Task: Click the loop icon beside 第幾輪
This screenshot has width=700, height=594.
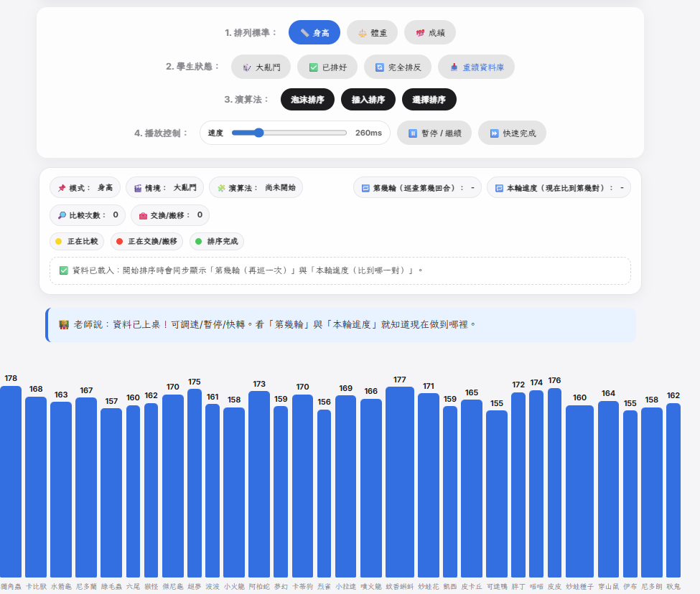Action: pyautogui.click(x=365, y=188)
